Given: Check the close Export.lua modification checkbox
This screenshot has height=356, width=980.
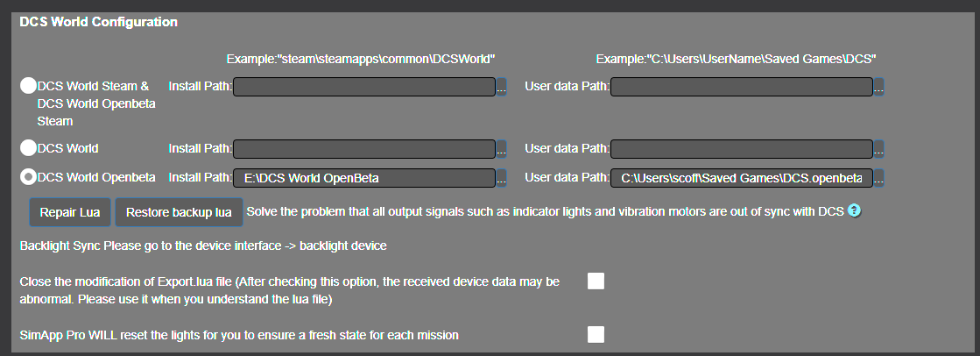Looking at the screenshot, I should [596, 281].
